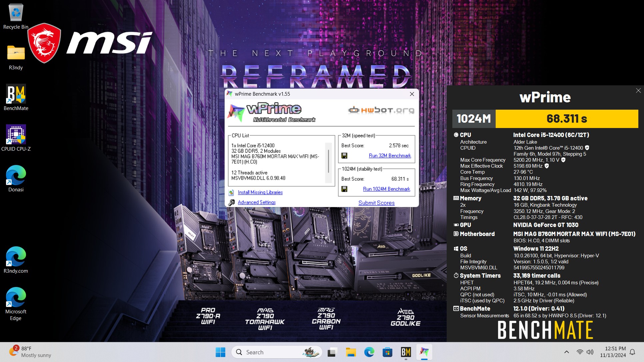The image size is (644, 362).
Task: Click CL28.0-37-37-28 2T timings value
Action: (548, 217)
